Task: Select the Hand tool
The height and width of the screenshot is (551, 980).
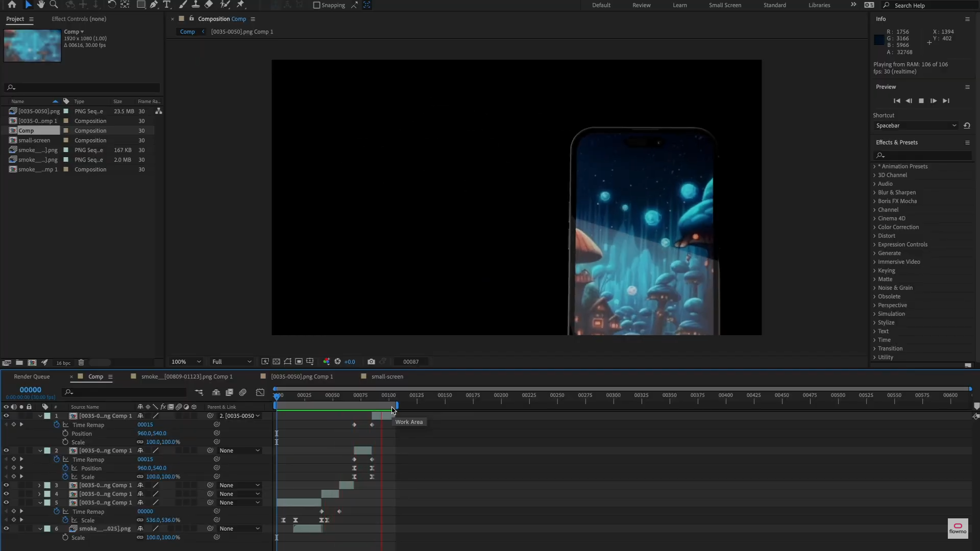Action: [x=41, y=5]
